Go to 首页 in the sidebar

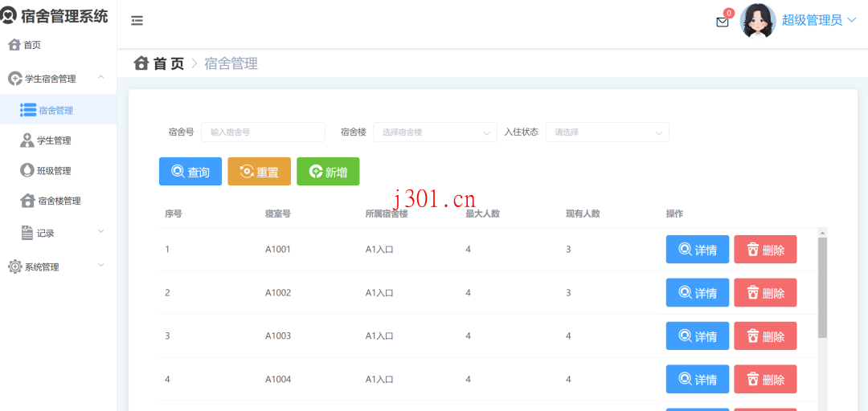click(32, 46)
